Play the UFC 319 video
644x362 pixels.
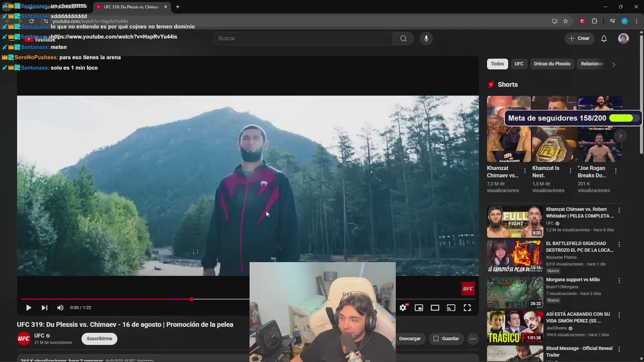coord(29,308)
